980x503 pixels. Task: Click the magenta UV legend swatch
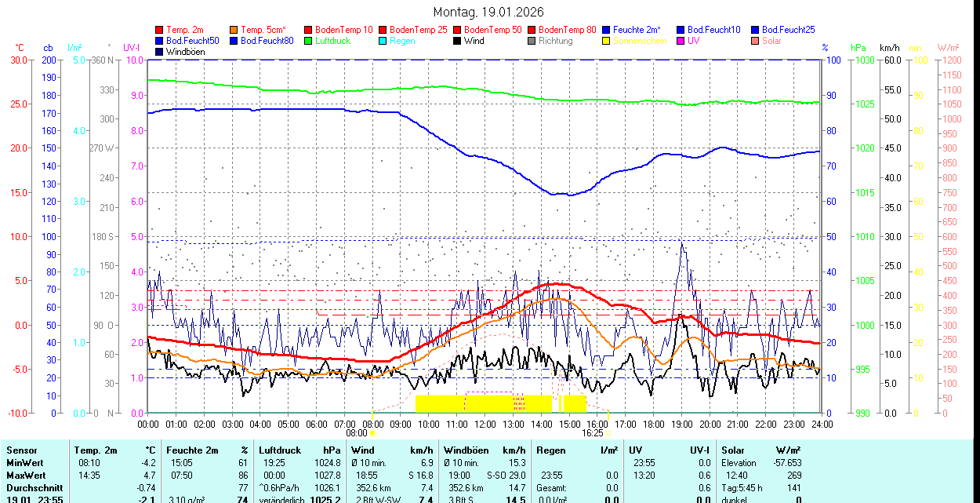click(681, 41)
